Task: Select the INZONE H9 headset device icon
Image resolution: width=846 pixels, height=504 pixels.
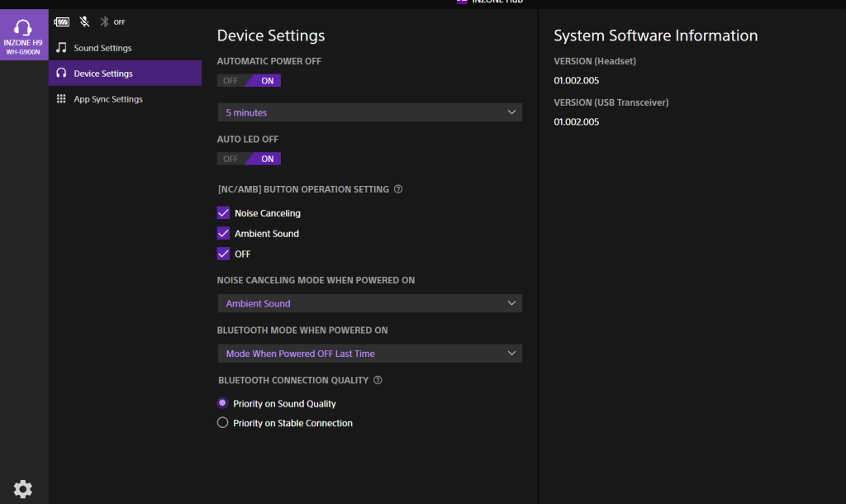Action: 23,35
